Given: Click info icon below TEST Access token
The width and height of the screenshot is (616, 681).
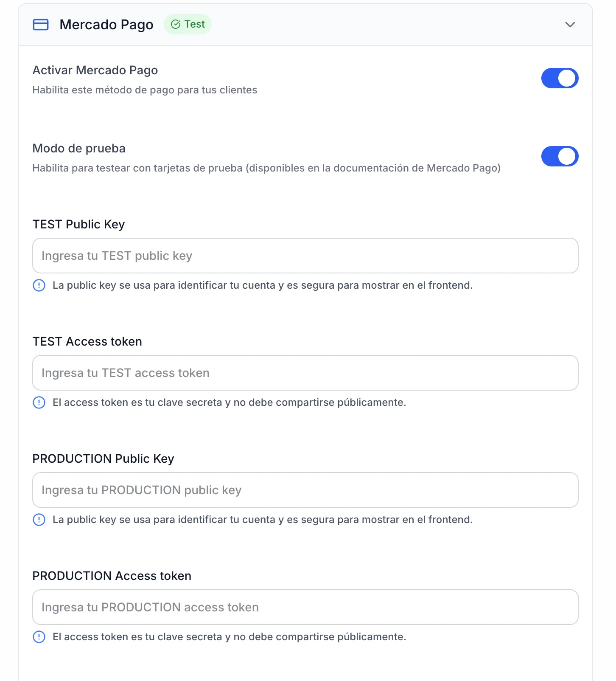Looking at the screenshot, I should tap(39, 402).
